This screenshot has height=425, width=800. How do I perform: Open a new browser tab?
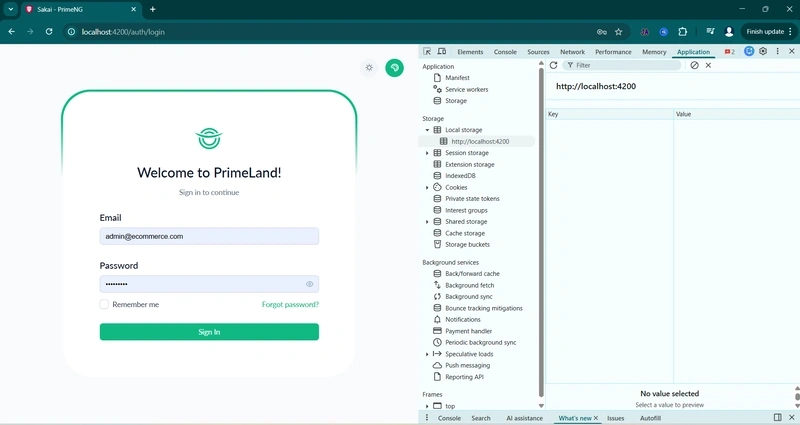coord(153,9)
